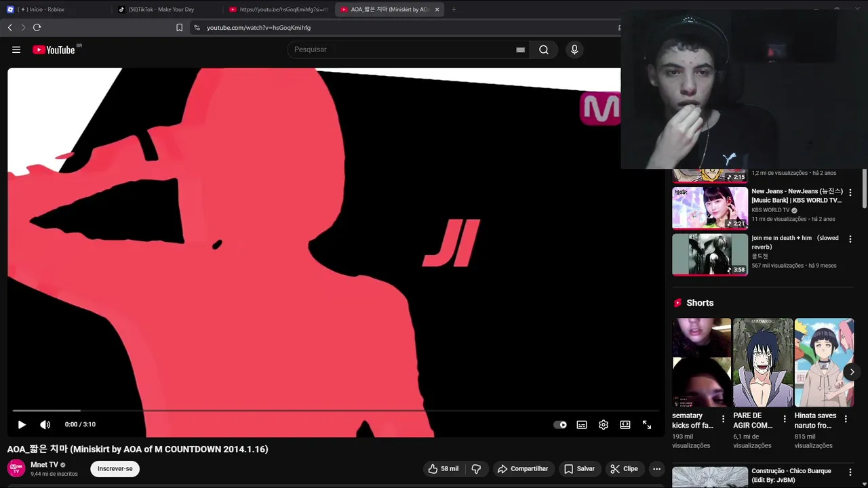
Task: Open options for New Jeans video
Action: coord(850,192)
